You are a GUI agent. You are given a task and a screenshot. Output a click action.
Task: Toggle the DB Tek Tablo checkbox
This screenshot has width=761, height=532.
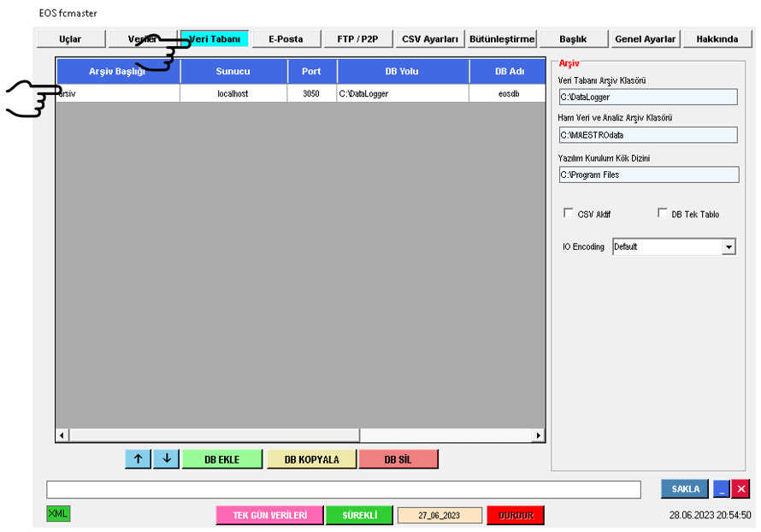[663, 213]
